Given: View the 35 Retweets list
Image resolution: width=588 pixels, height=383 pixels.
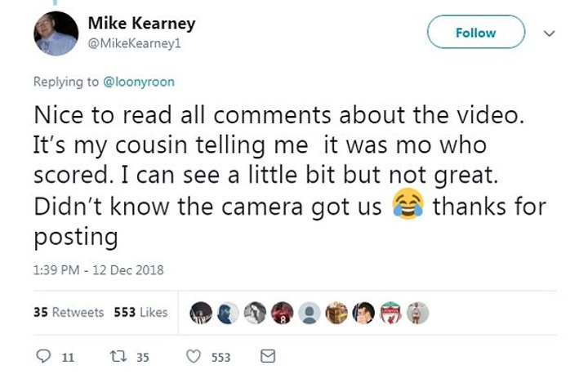Looking at the screenshot, I should click(x=69, y=312).
